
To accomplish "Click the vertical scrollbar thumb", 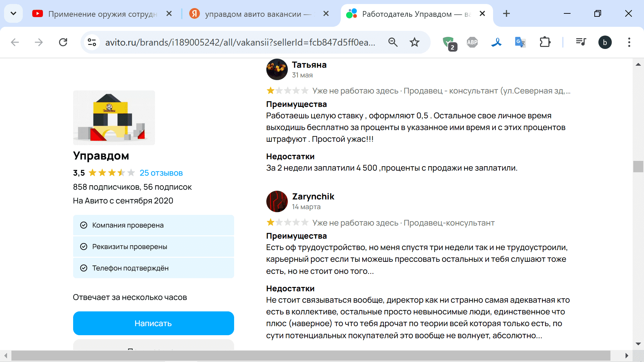I will [638, 167].
